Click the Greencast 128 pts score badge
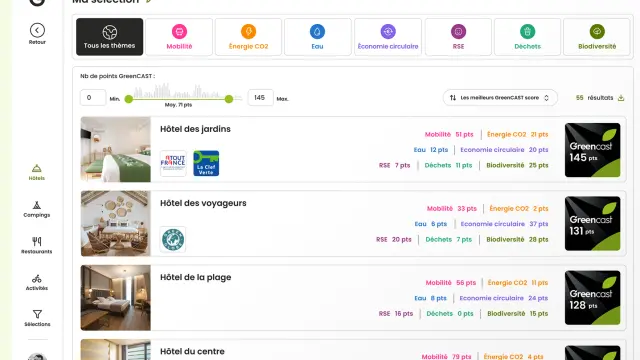The height and width of the screenshot is (360, 640). [x=593, y=298]
